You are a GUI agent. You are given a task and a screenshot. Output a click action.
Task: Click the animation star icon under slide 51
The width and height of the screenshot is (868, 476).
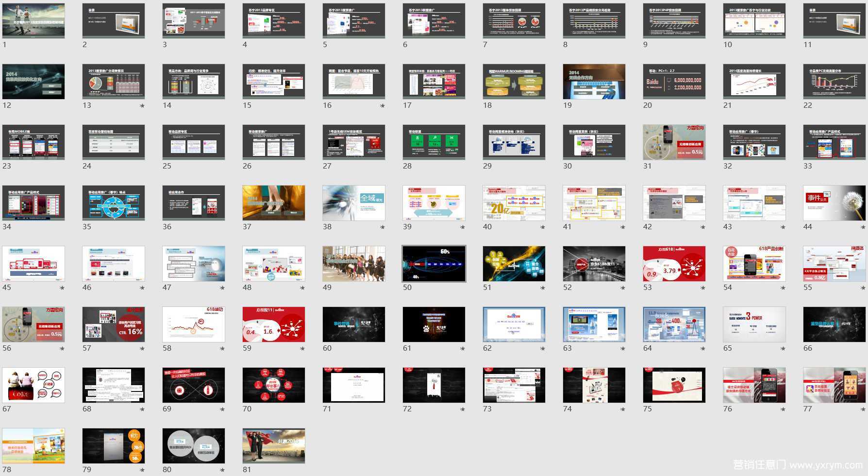pos(543,288)
